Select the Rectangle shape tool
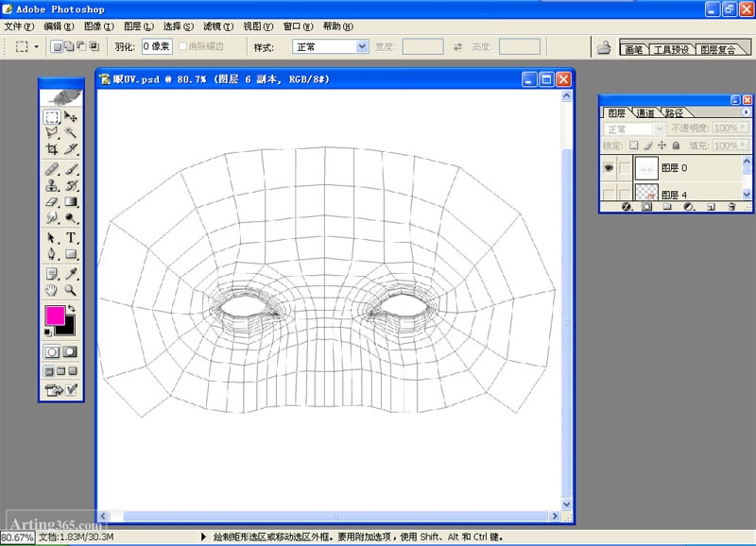The width and height of the screenshot is (756, 546). tap(70, 254)
